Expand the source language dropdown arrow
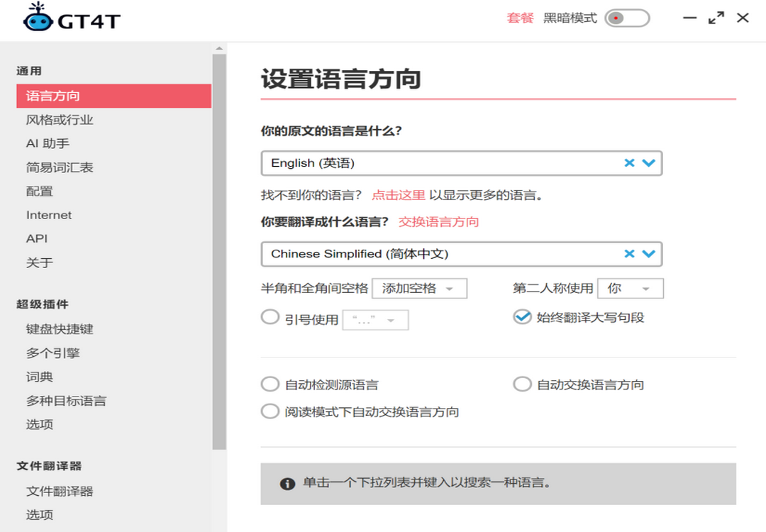766x532 pixels. [649, 163]
